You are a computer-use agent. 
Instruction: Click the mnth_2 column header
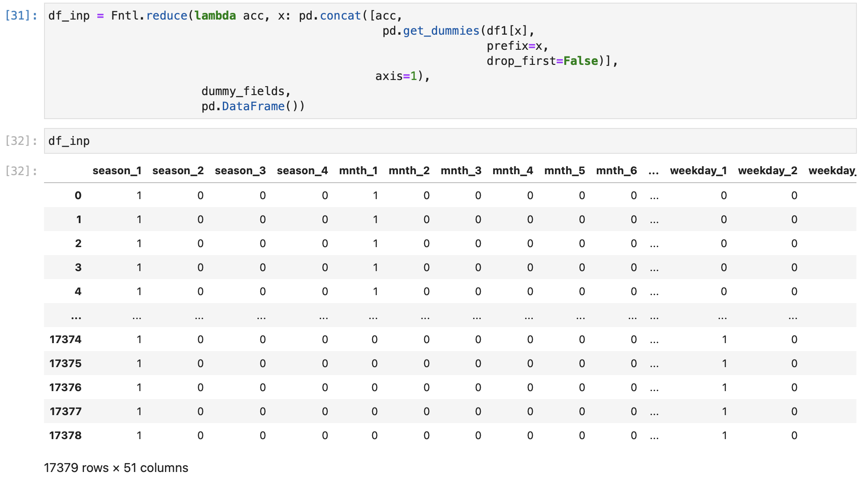click(x=409, y=171)
